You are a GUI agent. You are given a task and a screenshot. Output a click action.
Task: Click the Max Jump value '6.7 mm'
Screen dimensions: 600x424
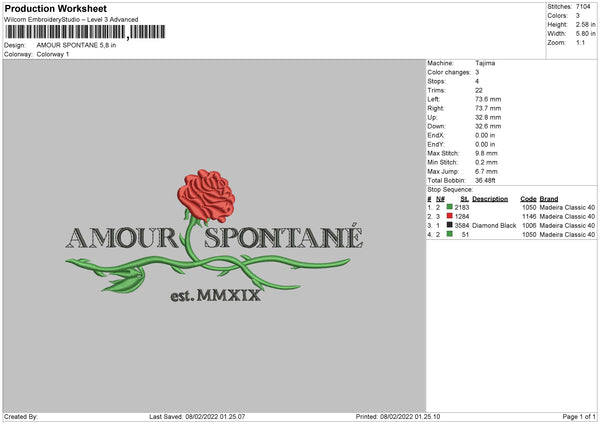point(486,172)
